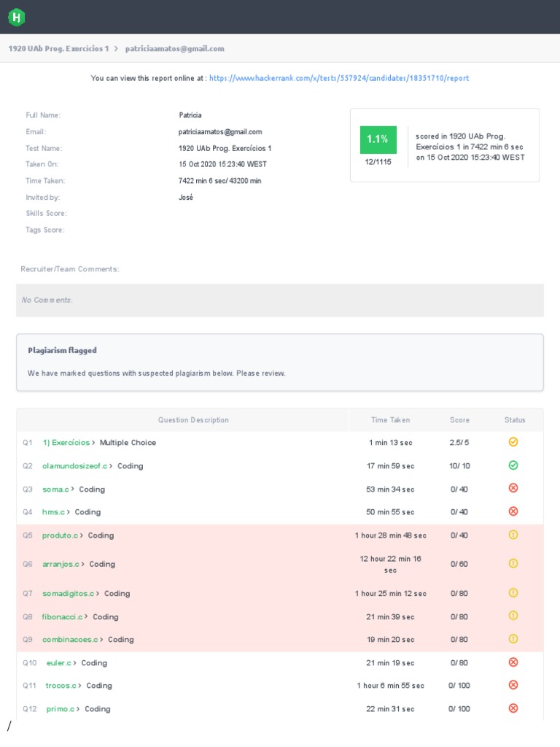The height and width of the screenshot is (747, 560).
Task: Click the Q12 primo.c failed status icon
Action: (513, 708)
